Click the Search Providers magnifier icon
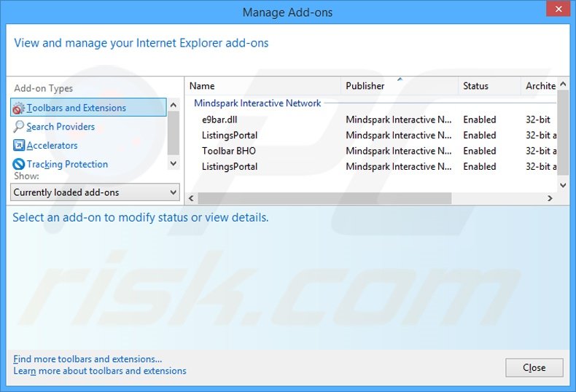The image size is (576, 392). click(19, 127)
